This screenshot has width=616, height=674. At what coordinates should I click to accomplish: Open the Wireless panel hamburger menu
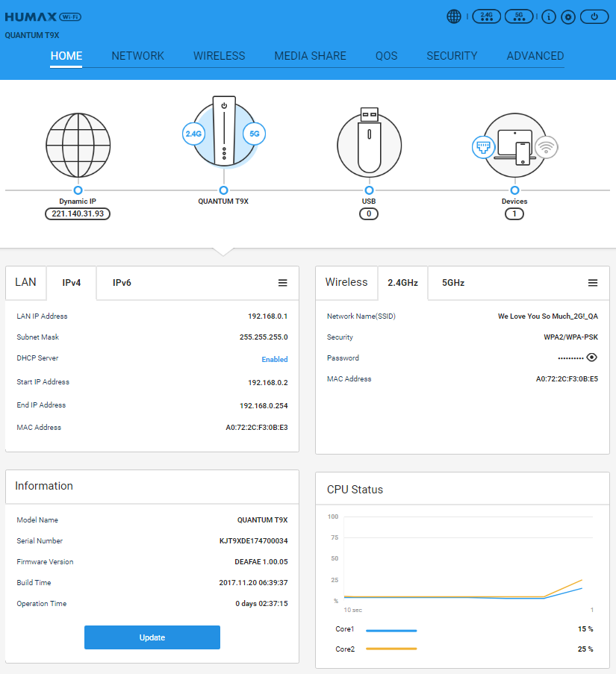[x=593, y=283]
